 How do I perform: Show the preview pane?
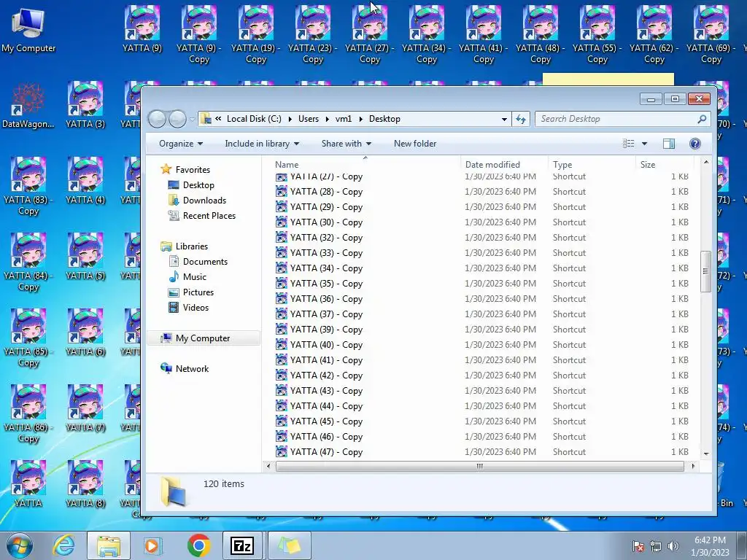[x=669, y=144]
